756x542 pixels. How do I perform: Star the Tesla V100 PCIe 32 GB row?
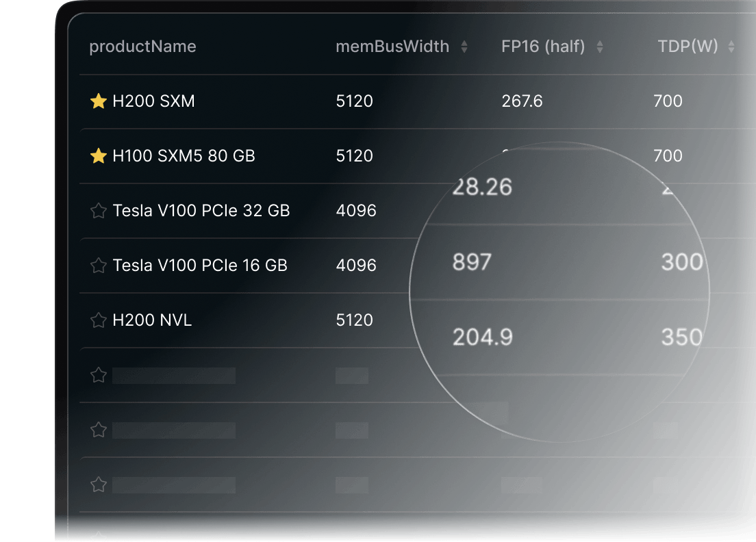pyautogui.click(x=99, y=211)
